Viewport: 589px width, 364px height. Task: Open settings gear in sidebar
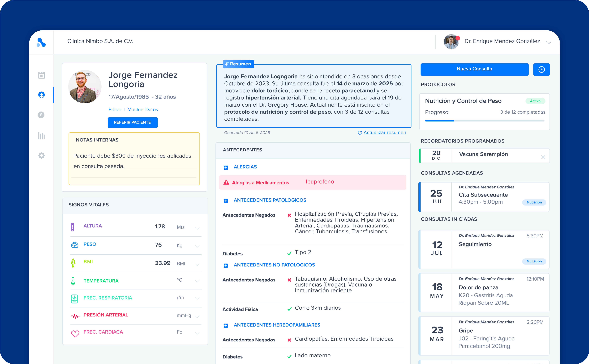[x=41, y=155]
